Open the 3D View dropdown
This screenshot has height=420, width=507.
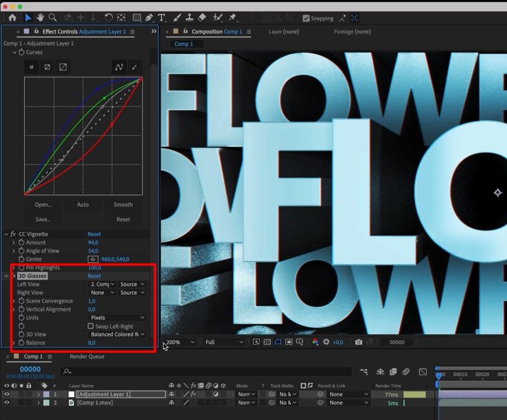click(x=118, y=334)
